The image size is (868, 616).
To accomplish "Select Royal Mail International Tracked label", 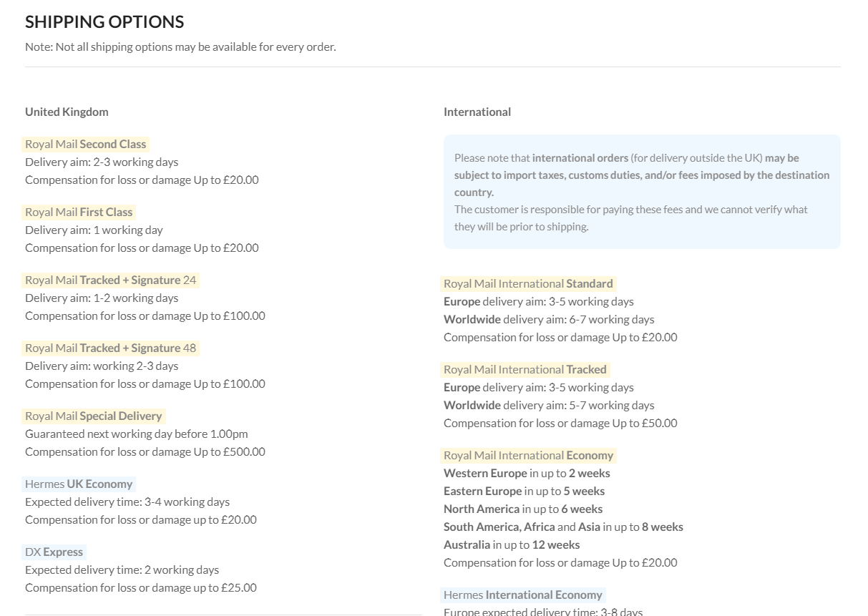I will pos(525,369).
